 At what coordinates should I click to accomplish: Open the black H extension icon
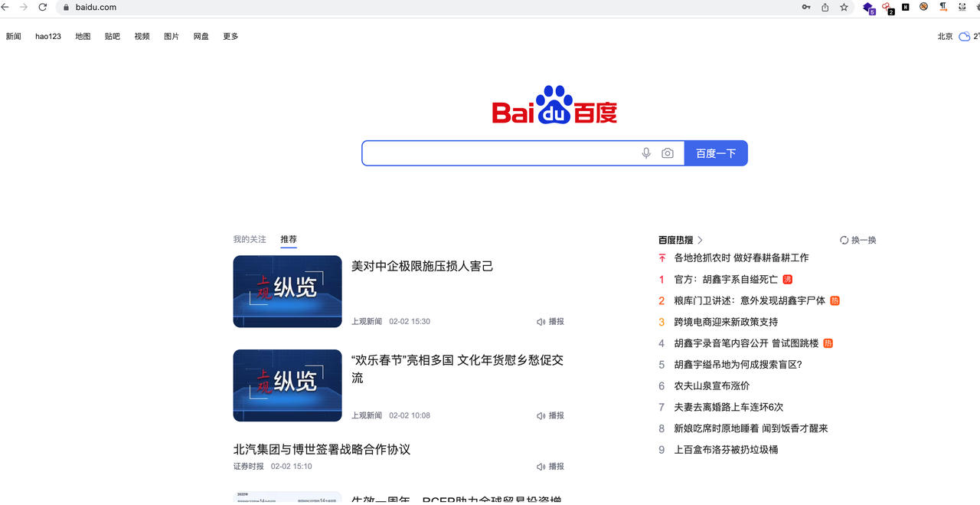(x=906, y=7)
